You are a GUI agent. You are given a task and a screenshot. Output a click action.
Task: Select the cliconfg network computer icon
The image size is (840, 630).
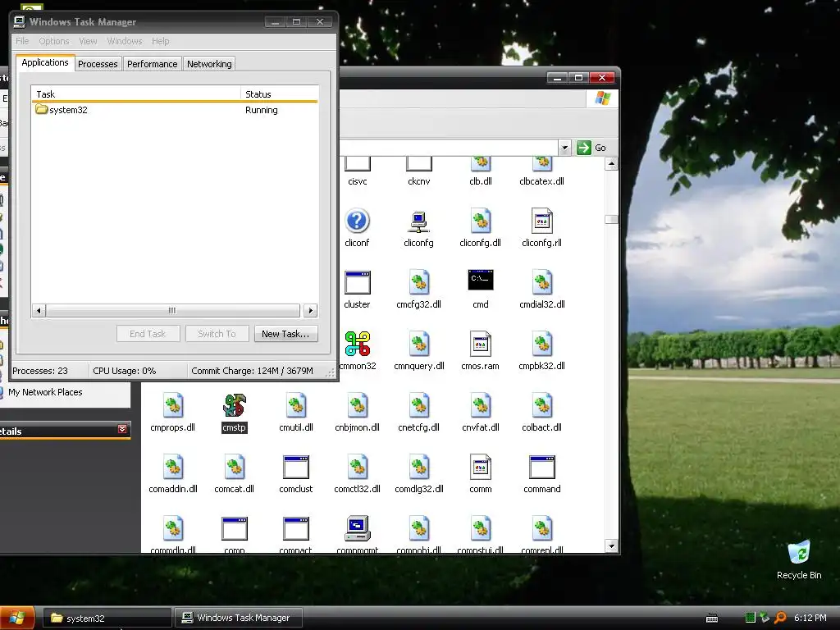418,221
